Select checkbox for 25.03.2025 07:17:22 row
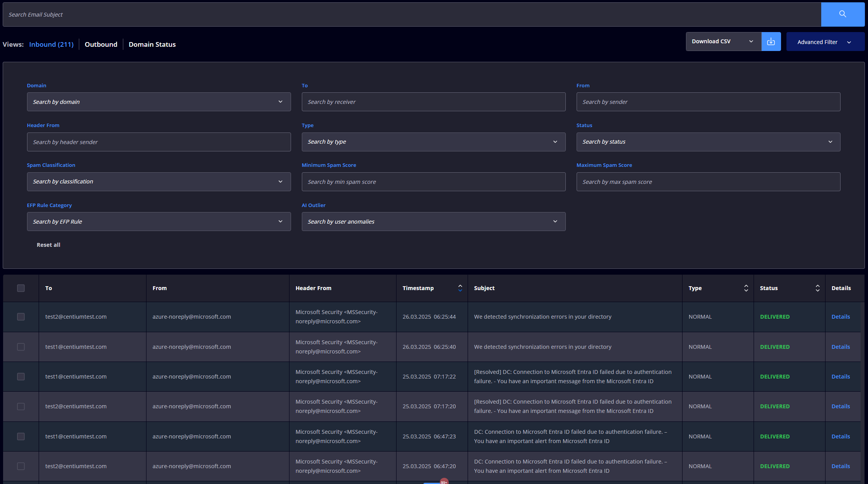Image resolution: width=868 pixels, height=484 pixels. 21,377
